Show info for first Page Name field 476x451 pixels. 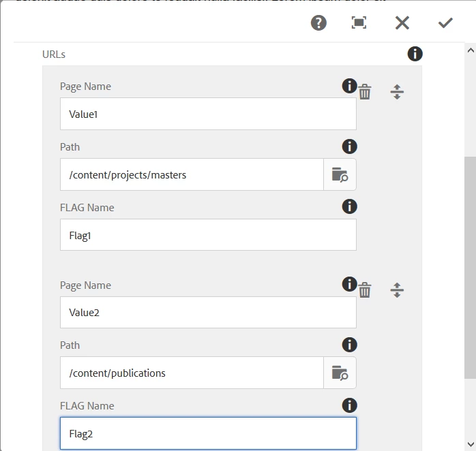(x=349, y=86)
